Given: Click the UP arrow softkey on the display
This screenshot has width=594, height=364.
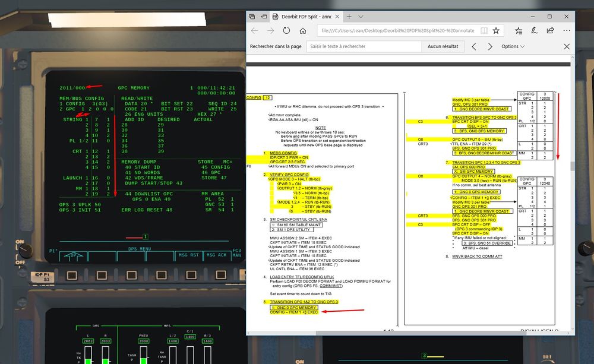Looking at the screenshot, I should (x=74, y=256).
